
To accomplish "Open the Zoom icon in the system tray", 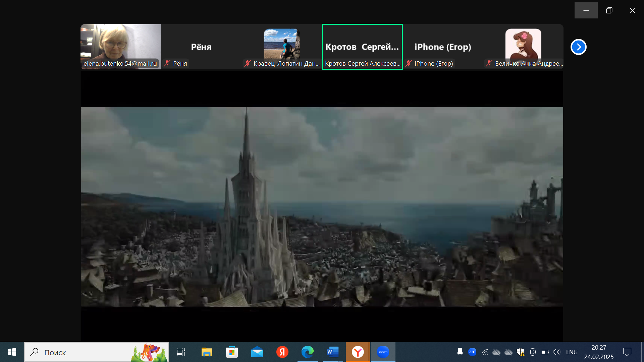I will (472, 352).
